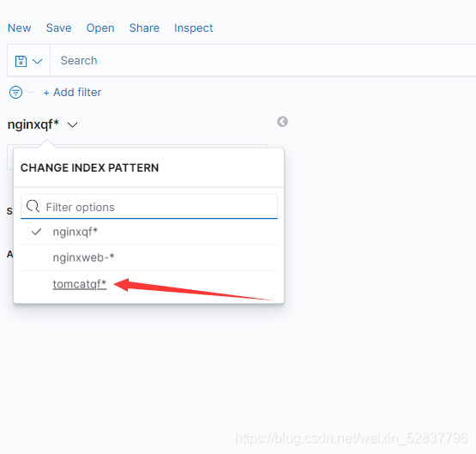
Task: Open the Share menu
Action: click(x=144, y=28)
